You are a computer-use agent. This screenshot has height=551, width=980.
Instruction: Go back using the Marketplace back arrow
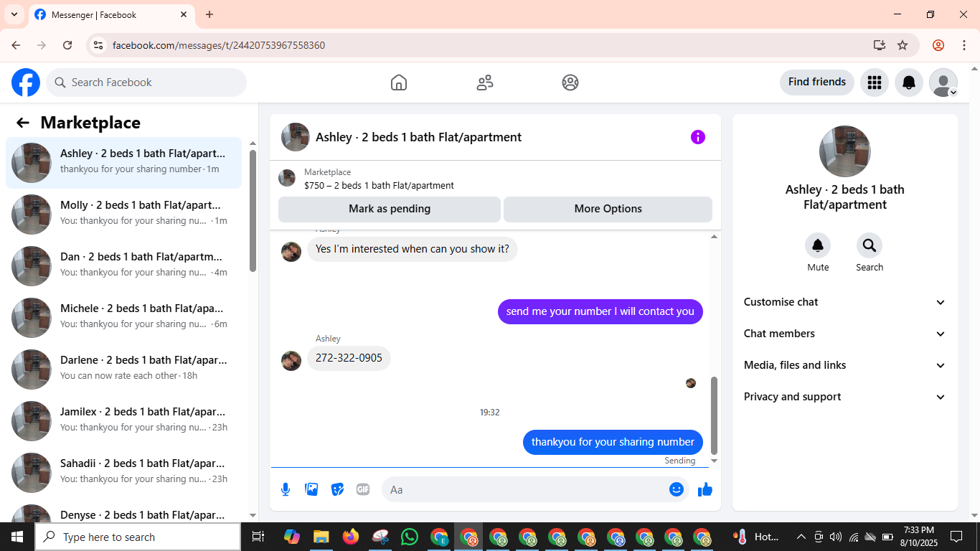(23, 123)
